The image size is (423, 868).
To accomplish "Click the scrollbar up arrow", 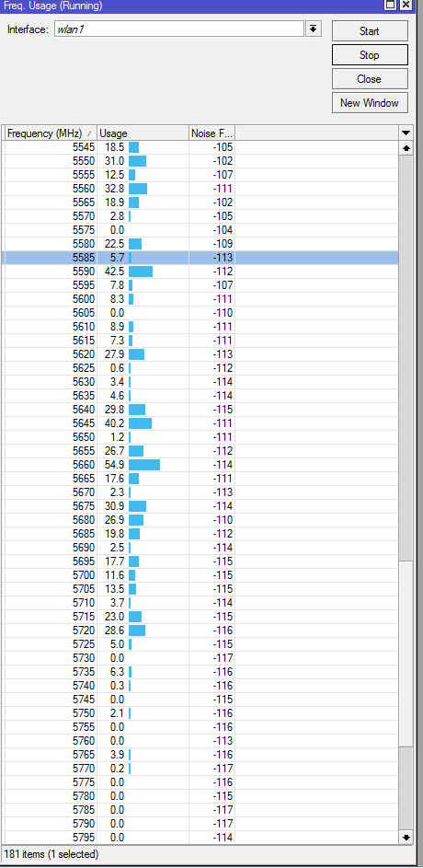I will 406,148.
